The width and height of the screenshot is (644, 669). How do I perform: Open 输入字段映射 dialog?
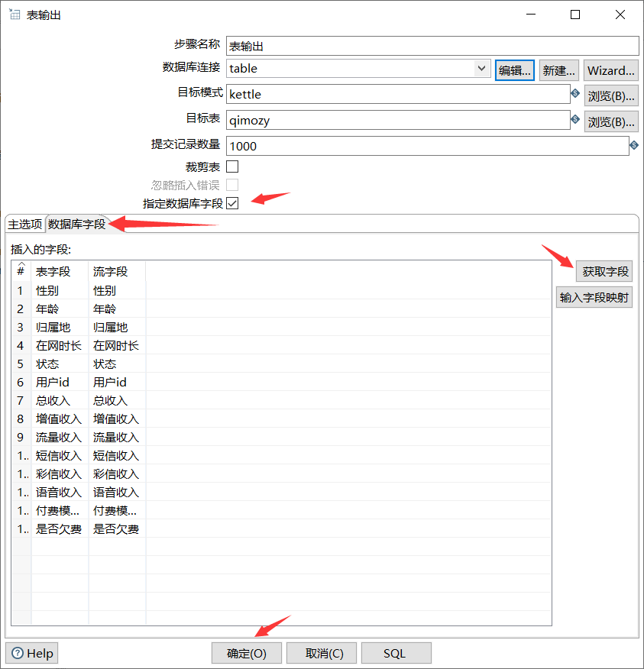point(594,297)
